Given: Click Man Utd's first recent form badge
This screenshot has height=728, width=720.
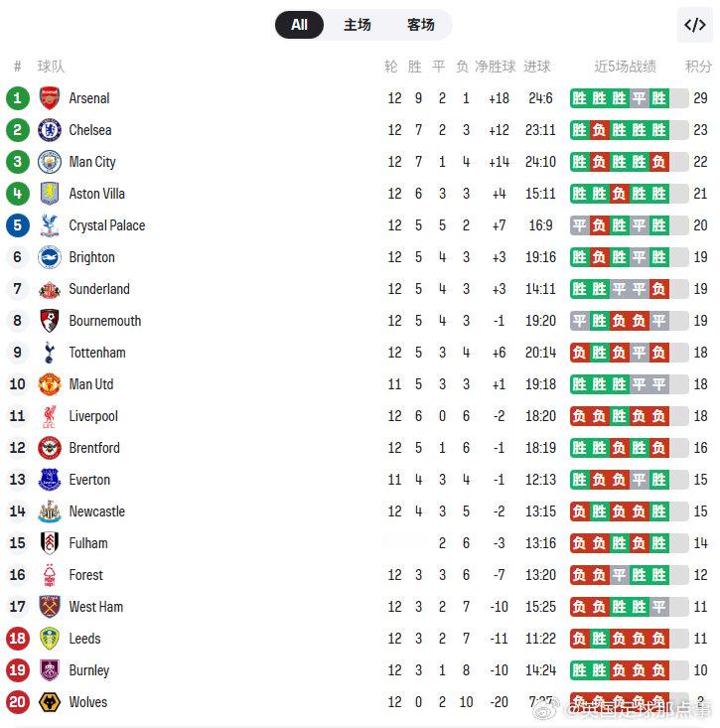Looking at the screenshot, I should pos(580,384).
